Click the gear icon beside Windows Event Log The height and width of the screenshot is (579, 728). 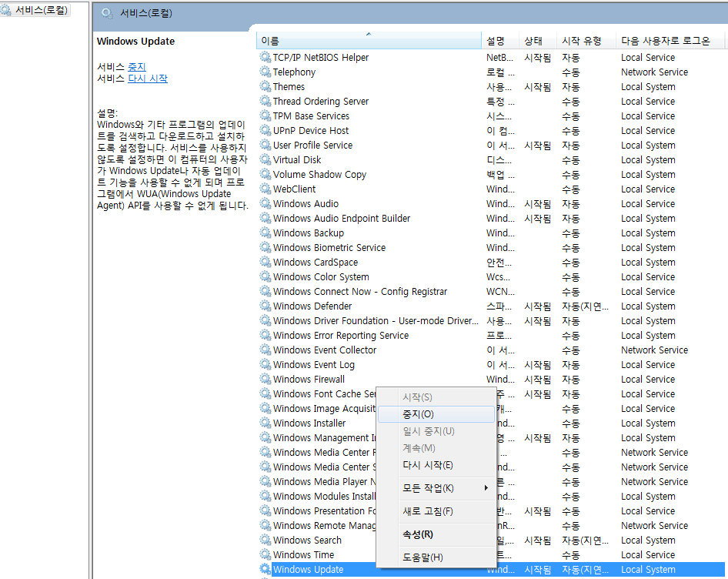[x=265, y=365]
